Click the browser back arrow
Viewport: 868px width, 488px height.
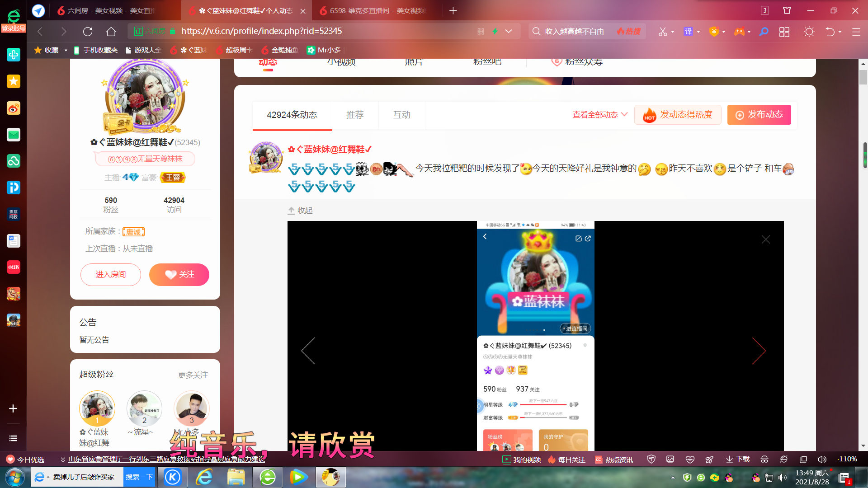coord(40,32)
